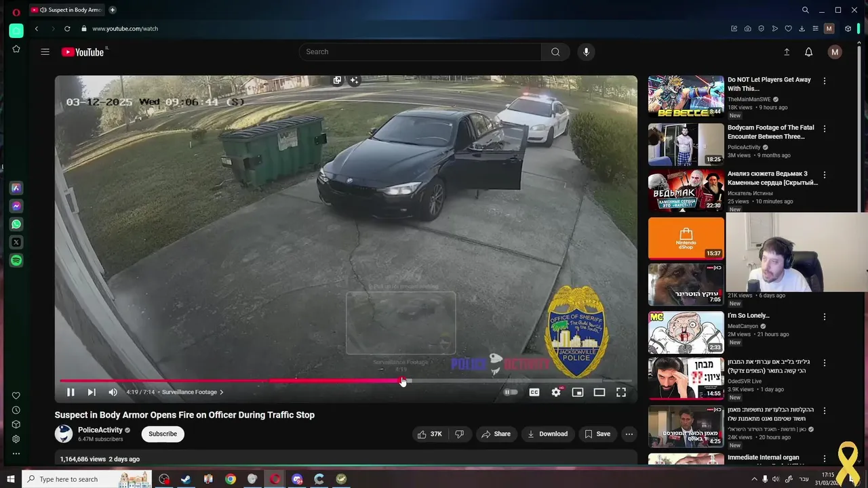Viewport: 868px width, 488px height.
Task: Open the Nintendo eShop video thumbnail
Action: [686, 238]
